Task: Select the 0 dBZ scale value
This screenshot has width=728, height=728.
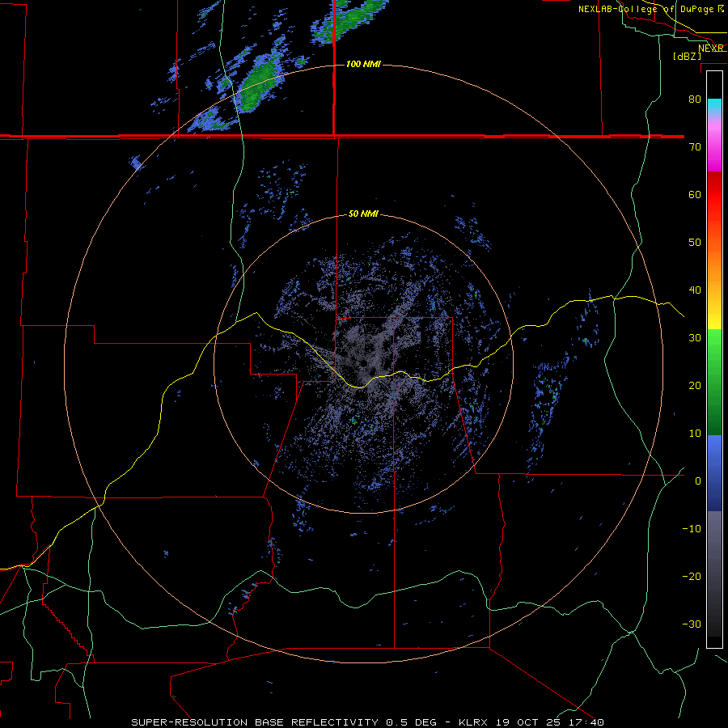Action: coord(698,481)
